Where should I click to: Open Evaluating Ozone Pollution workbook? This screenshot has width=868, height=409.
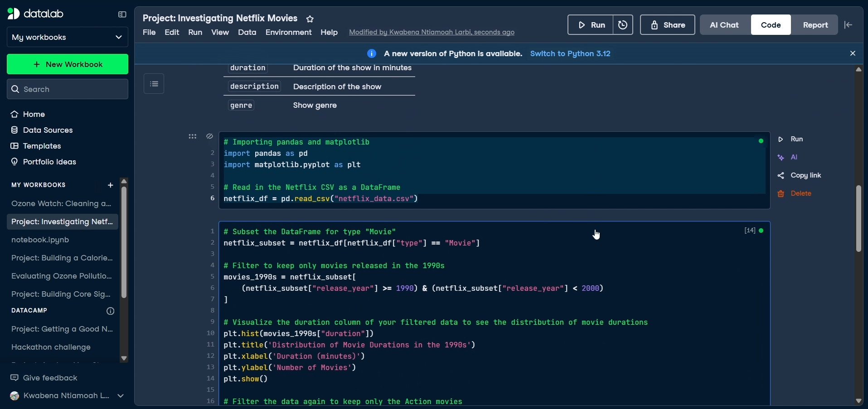pyautogui.click(x=62, y=276)
